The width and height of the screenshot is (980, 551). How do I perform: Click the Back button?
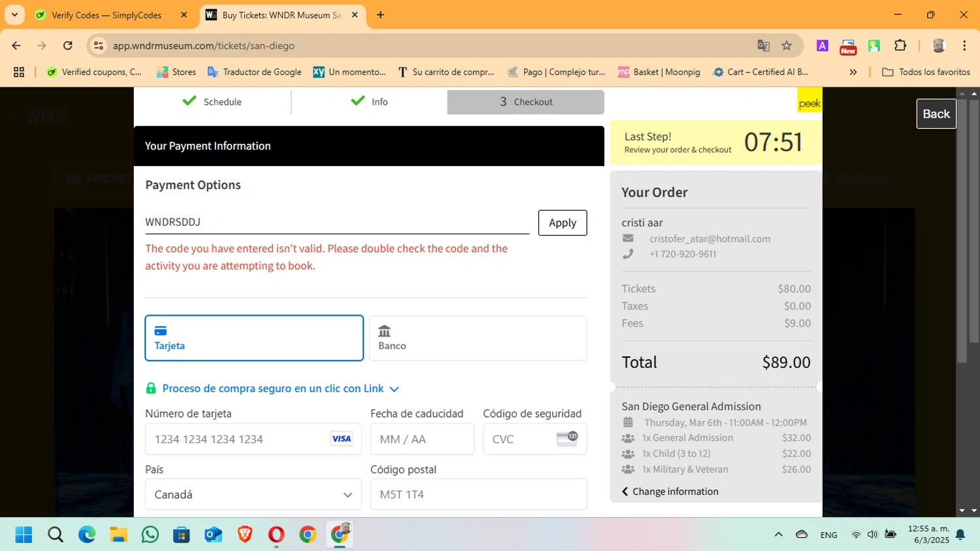point(936,114)
